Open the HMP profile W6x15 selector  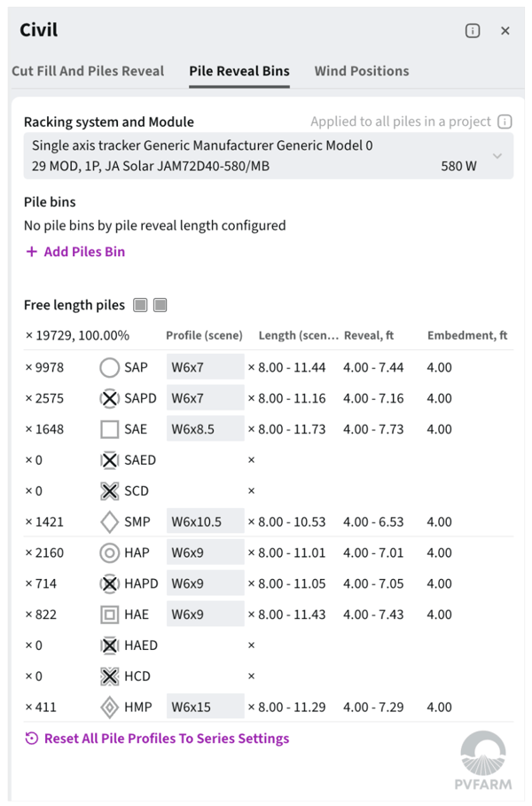coord(205,708)
